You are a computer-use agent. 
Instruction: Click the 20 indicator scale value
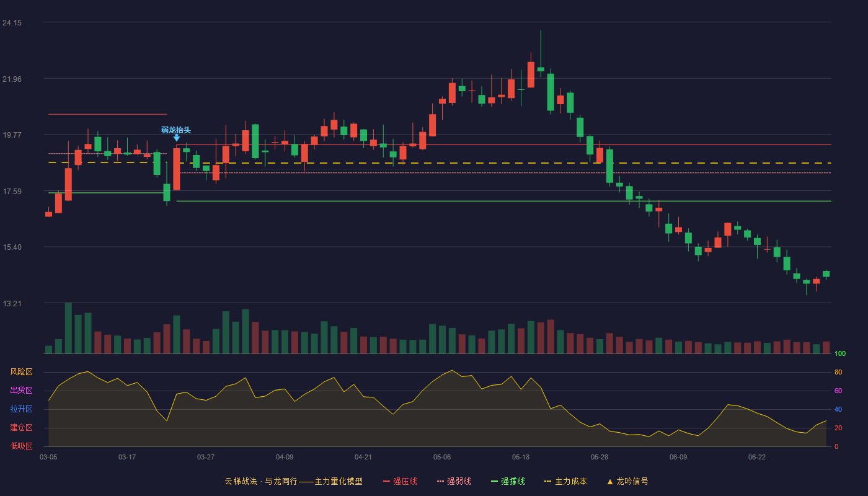pos(838,428)
